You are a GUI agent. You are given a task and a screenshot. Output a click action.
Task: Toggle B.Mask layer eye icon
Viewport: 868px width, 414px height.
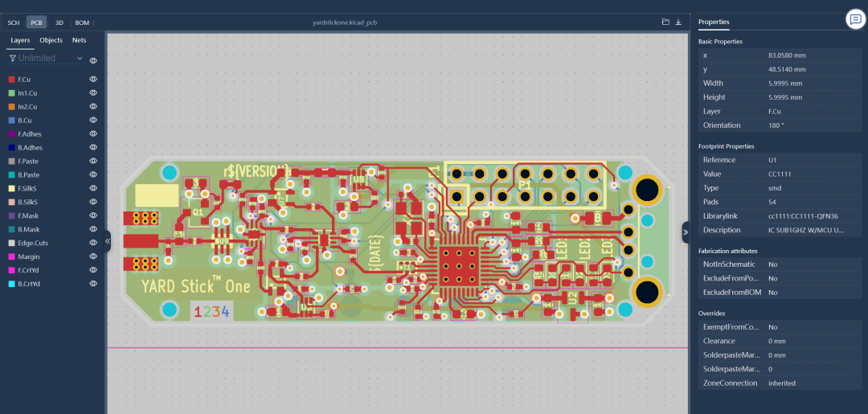pos(93,228)
